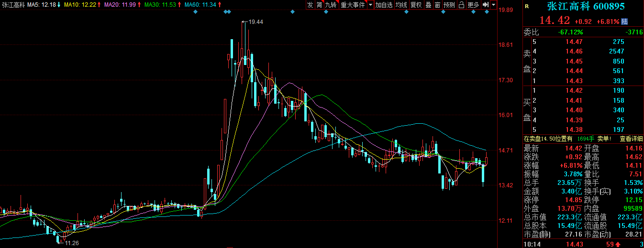Select the 重大事件 menu item
The width and height of the screenshot is (644, 248).
352,5
